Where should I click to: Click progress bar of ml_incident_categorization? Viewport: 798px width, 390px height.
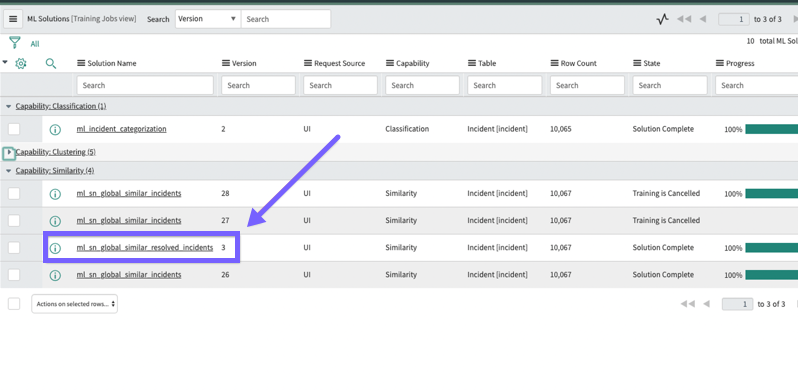[772, 129]
